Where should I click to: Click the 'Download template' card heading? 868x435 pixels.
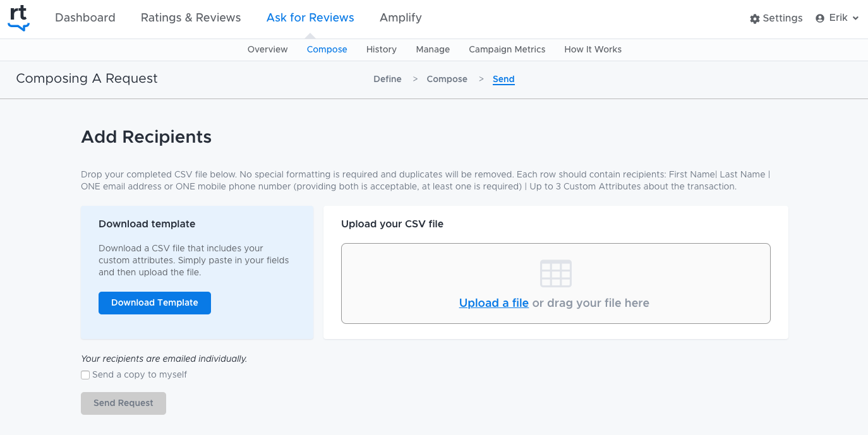pos(147,224)
